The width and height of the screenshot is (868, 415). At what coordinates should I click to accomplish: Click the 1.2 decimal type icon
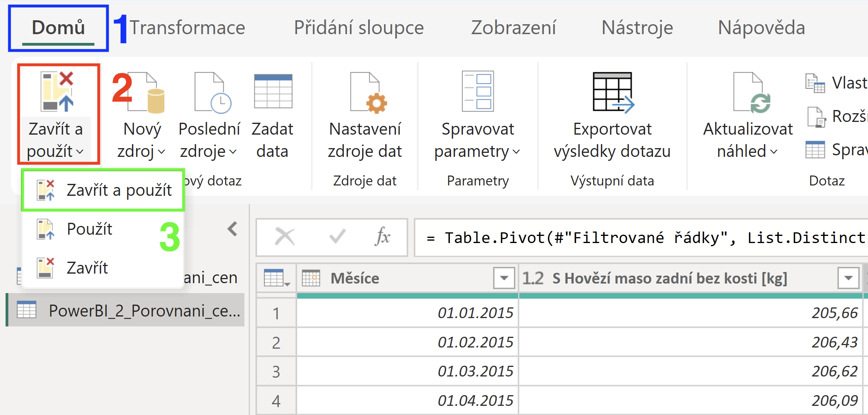click(x=532, y=278)
